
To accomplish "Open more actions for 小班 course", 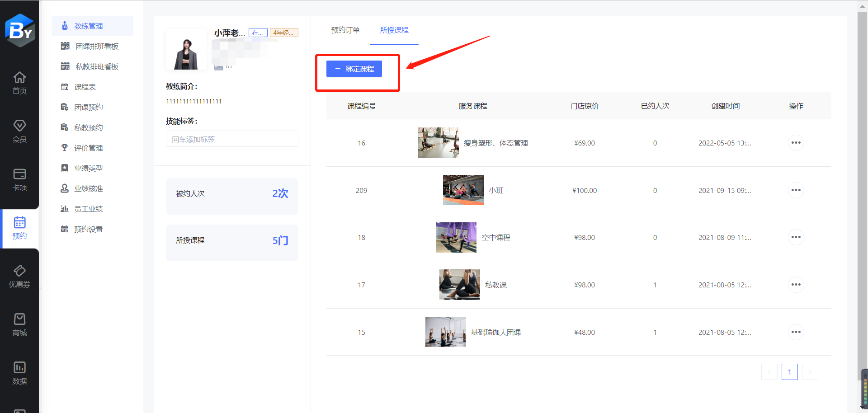I will pyautogui.click(x=796, y=190).
